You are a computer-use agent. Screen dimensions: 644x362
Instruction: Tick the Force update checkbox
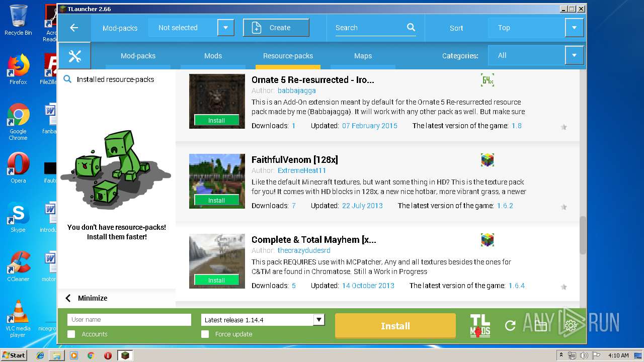205,334
